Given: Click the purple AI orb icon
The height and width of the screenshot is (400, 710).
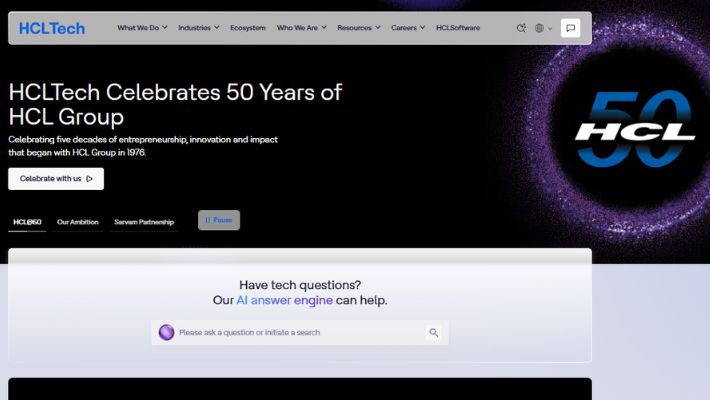Looking at the screenshot, I should pos(166,333).
